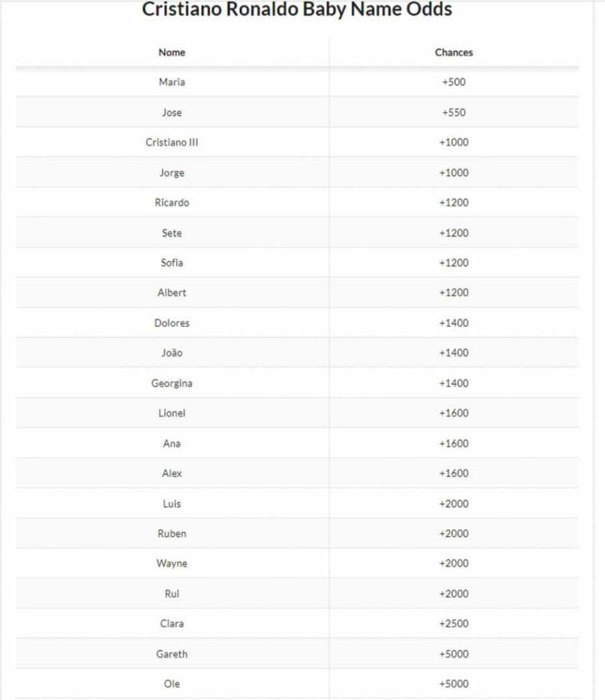The image size is (605, 700).
Task: Select the Ricardo row
Action: click(x=172, y=202)
